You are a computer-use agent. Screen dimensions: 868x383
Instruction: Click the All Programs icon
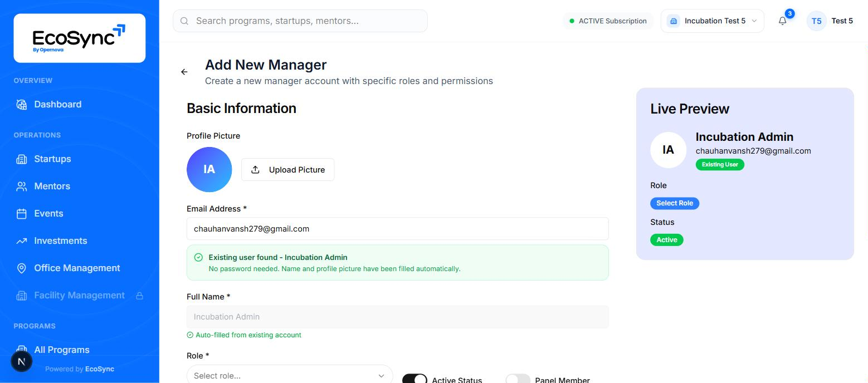(x=22, y=350)
